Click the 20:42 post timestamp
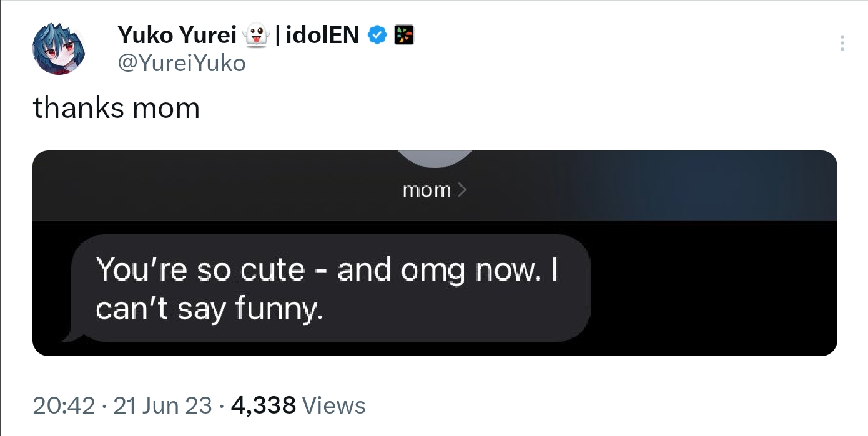Viewport: 868px width, 436px height. pos(64,406)
